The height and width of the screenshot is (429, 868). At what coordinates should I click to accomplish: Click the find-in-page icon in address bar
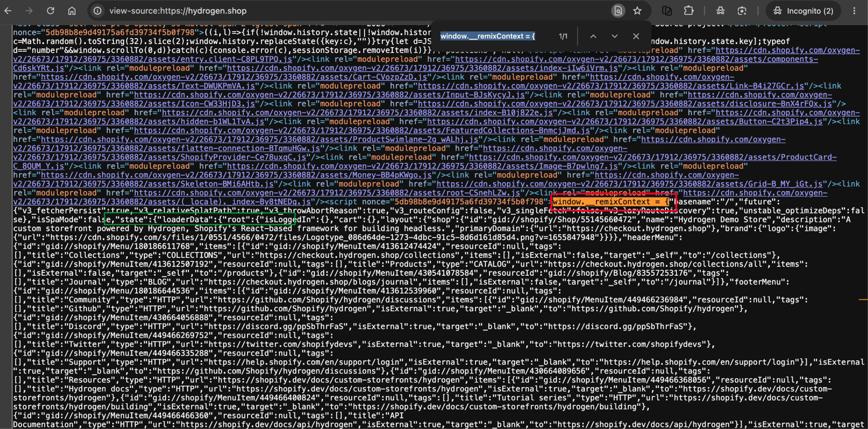click(x=618, y=11)
